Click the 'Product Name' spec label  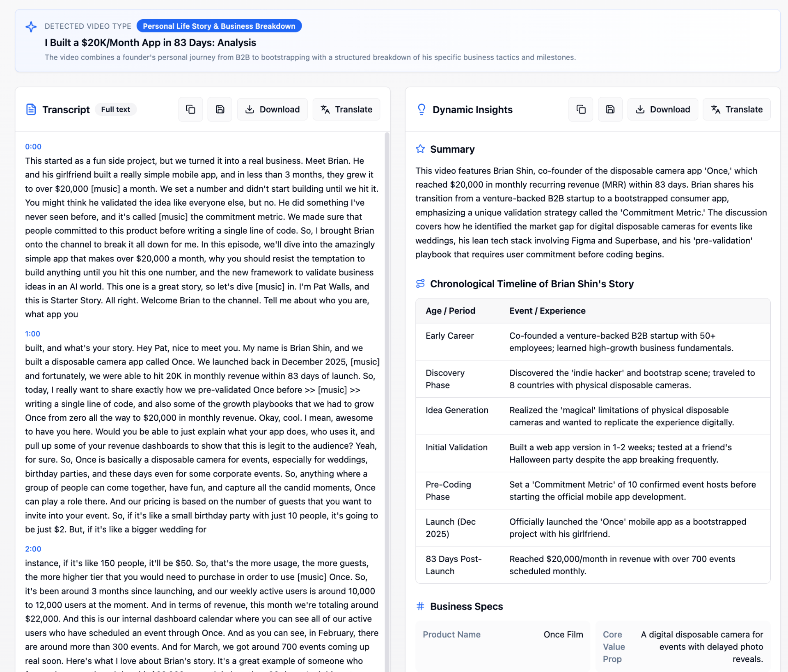(451, 634)
